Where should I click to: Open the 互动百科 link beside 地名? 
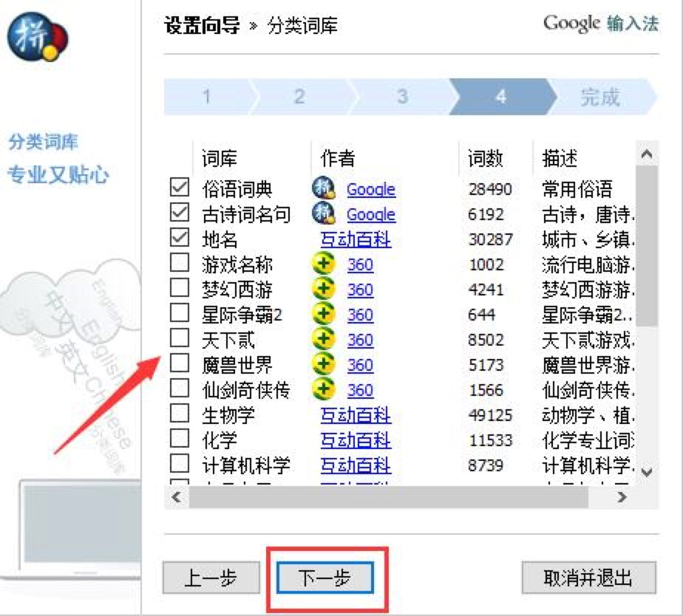pyautogui.click(x=356, y=239)
